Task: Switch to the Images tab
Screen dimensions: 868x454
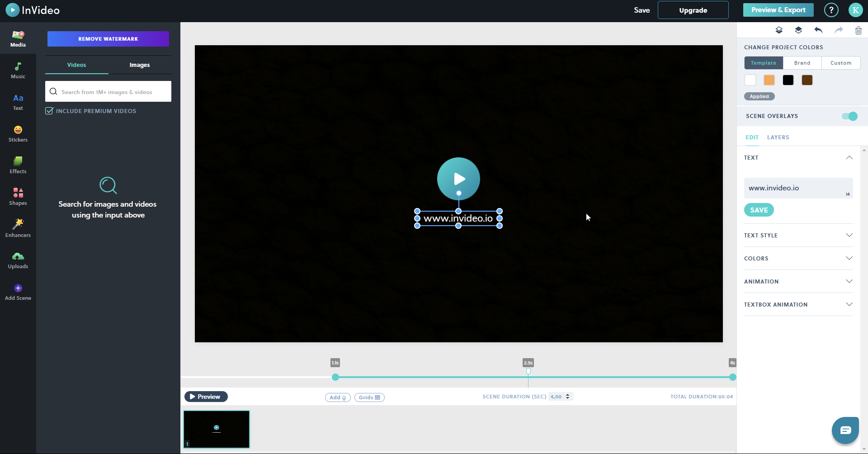Action: point(140,65)
